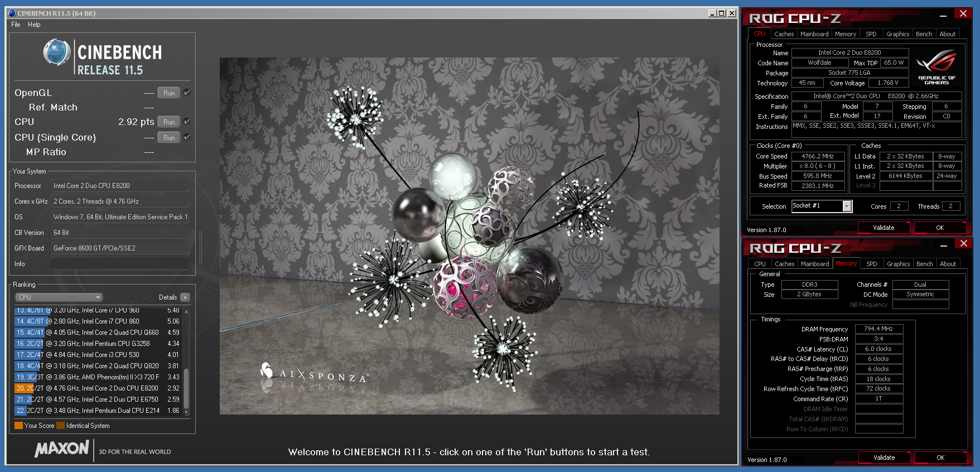Minimize the bottom ROG CPU-Z window
This screenshot has width=980, height=472.
943,245
